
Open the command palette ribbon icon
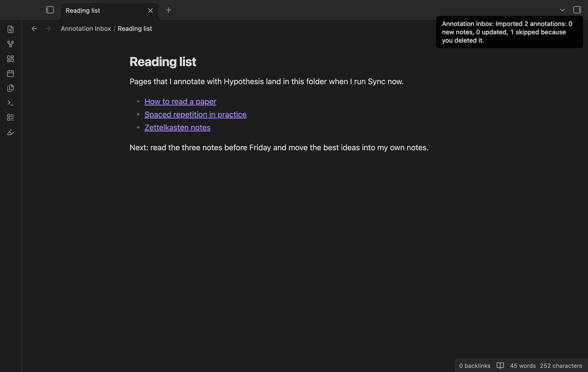pyautogui.click(x=11, y=103)
